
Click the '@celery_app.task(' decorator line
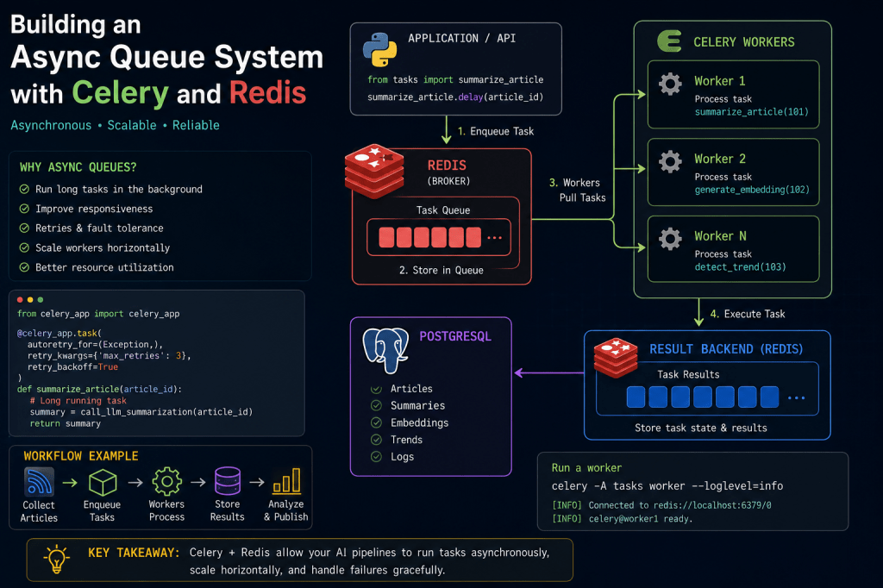[x=59, y=333]
